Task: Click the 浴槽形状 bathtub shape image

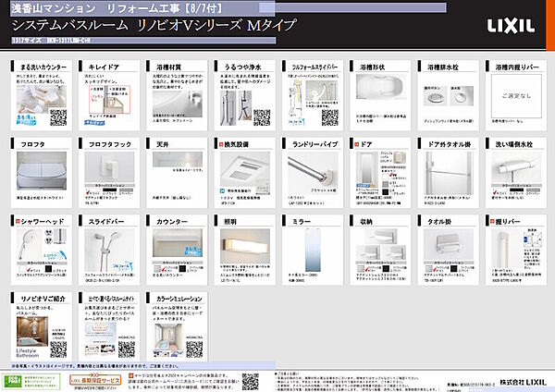Action: click(381, 89)
